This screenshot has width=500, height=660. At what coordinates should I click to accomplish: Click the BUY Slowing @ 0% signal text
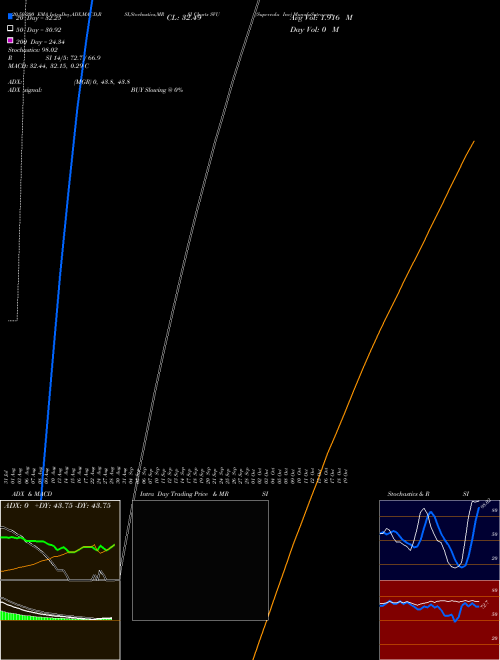coord(157,90)
